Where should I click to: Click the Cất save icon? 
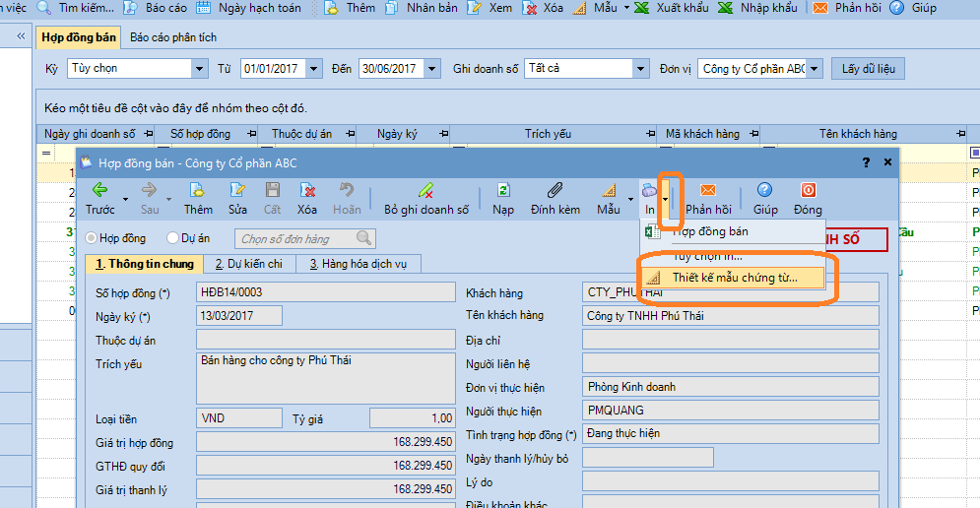coord(273,190)
